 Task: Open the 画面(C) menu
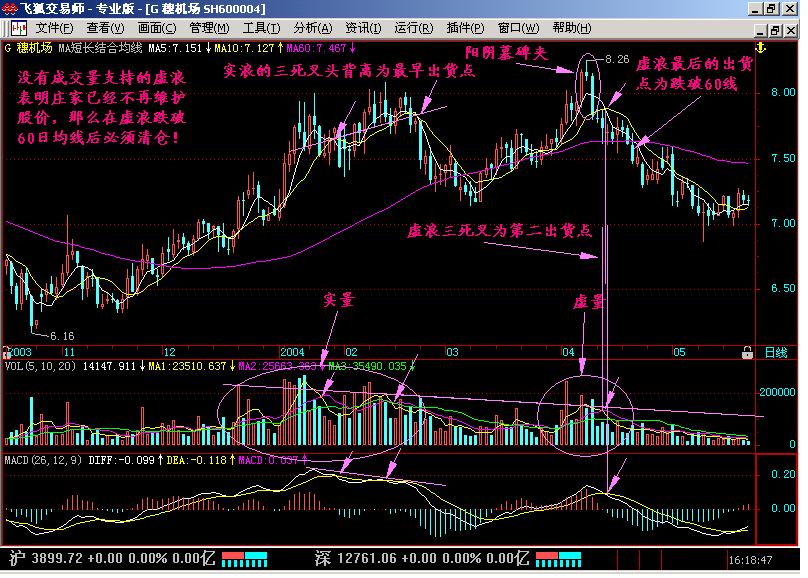pyautogui.click(x=157, y=28)
